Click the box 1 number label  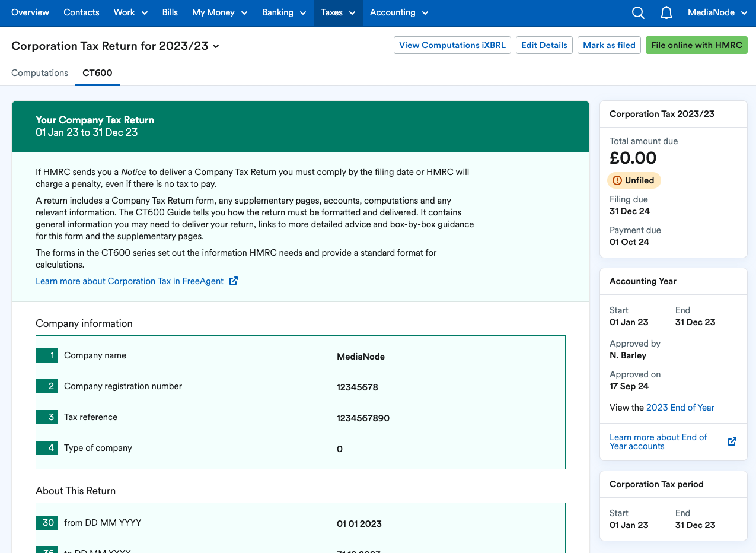coord(46,355)
